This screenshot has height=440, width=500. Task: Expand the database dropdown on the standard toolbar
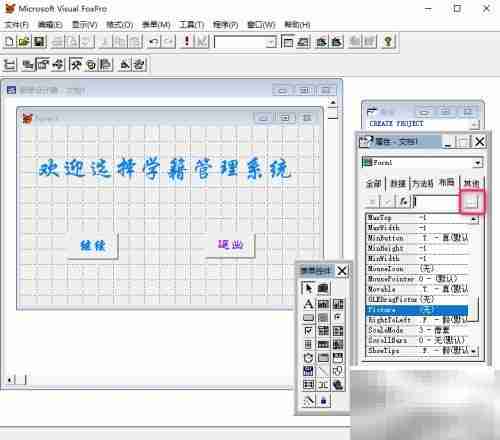tap(272, 42)
